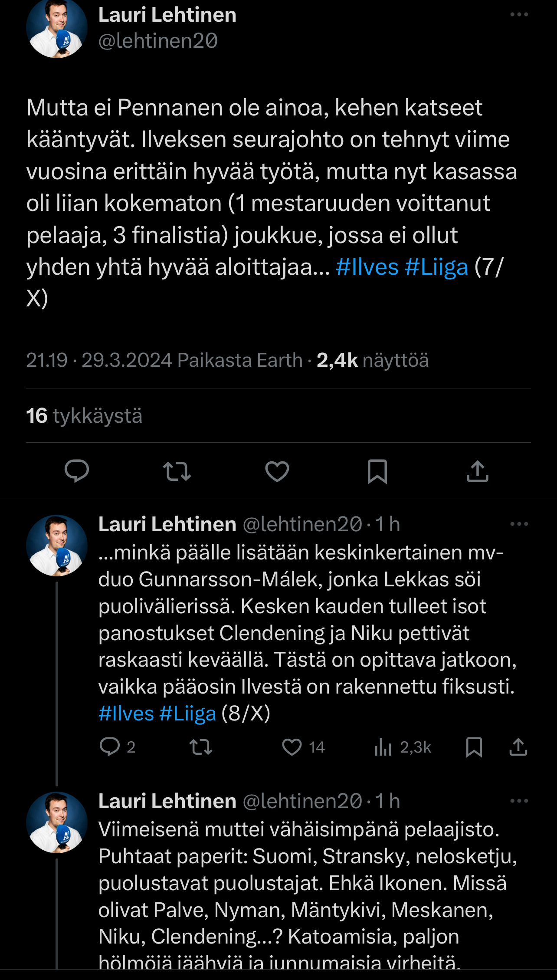Viewport: 557px width, 980px height.
Task: Repost the 8/X tweet about Gunnarsson-Málek
Action: (x=201, y=747)
